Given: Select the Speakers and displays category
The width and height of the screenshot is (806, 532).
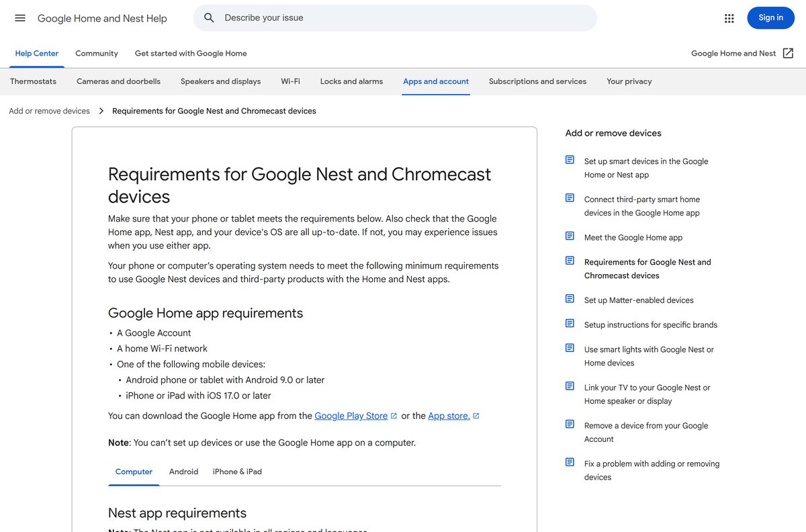Looking at the screenshot, I should (x=220, y=81).
